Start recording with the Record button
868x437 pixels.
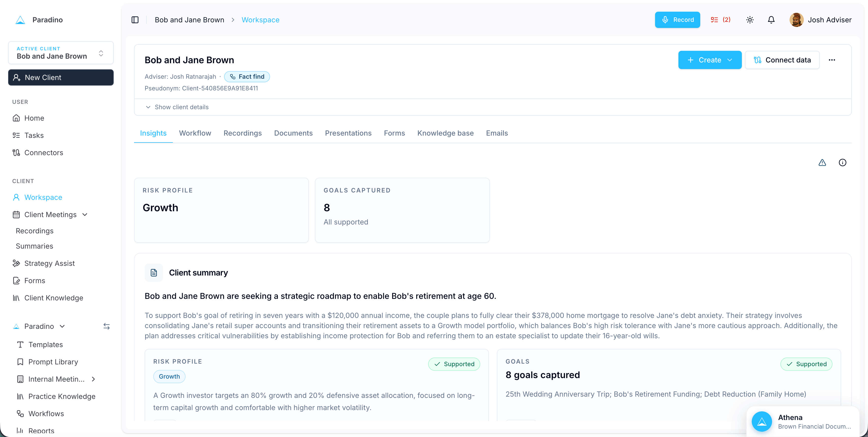(x=677, y=20)
